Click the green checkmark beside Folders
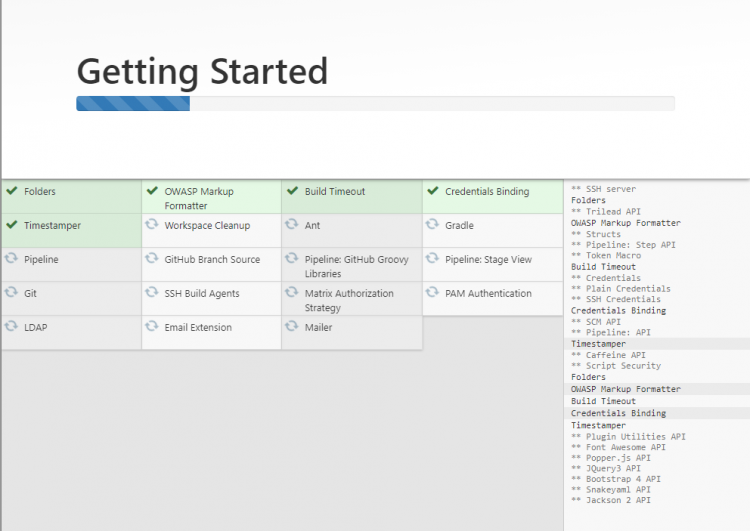 click(x=12, y=191)
